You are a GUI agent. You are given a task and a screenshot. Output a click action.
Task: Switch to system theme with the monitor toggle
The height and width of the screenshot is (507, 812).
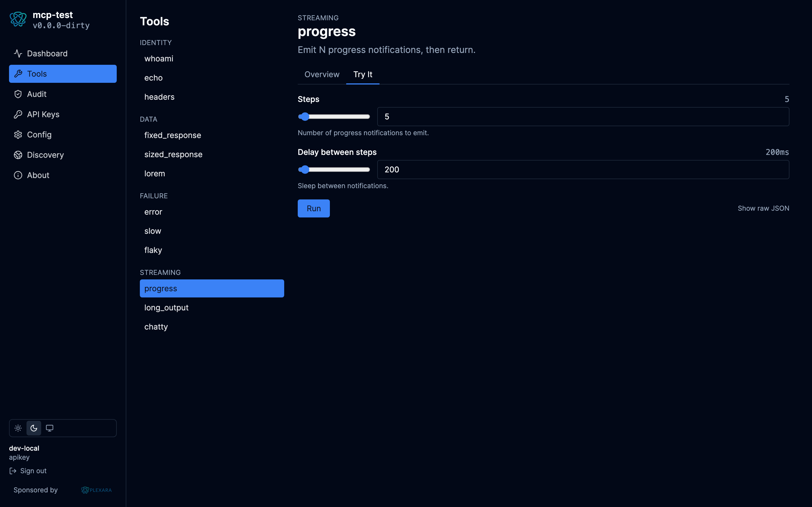click(49, 428)
